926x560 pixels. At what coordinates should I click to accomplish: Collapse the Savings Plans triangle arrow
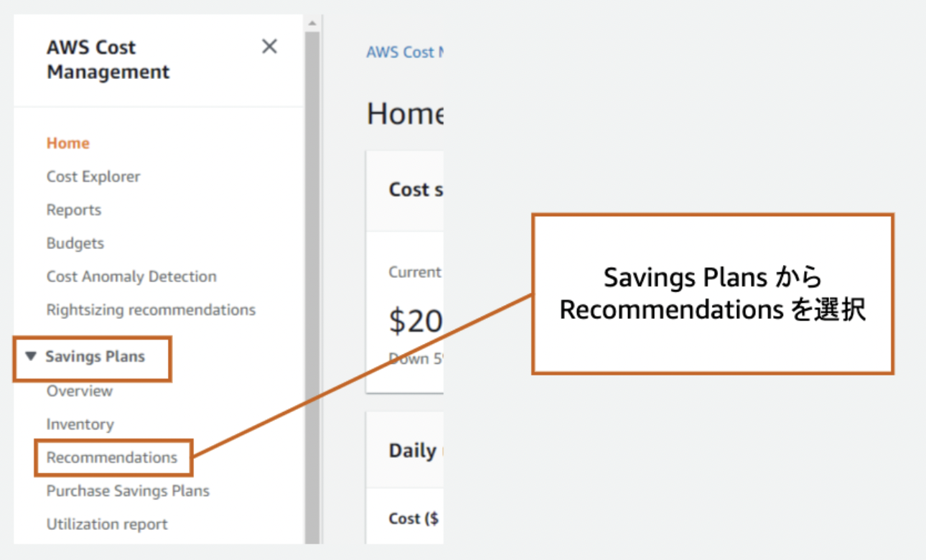click(x=30, y=355)
